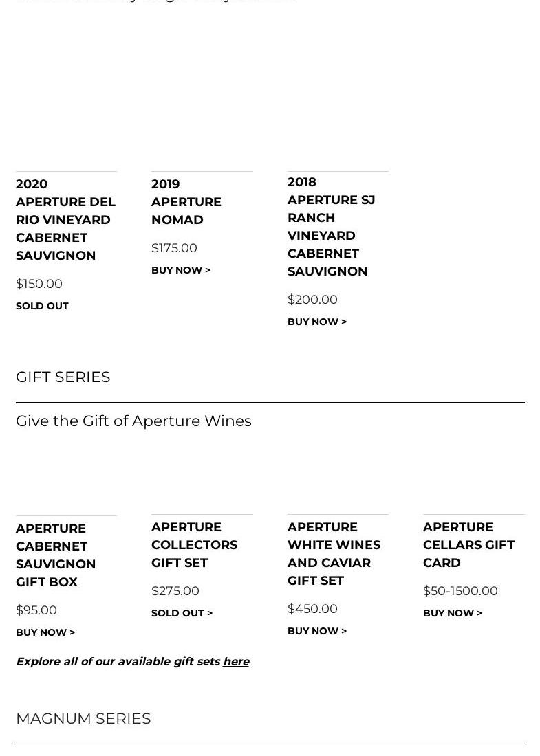Click the Give the Gift of Aperture Wines text
Image resolution: width=540 pixels, height=756 pixels.
point(133,421)
